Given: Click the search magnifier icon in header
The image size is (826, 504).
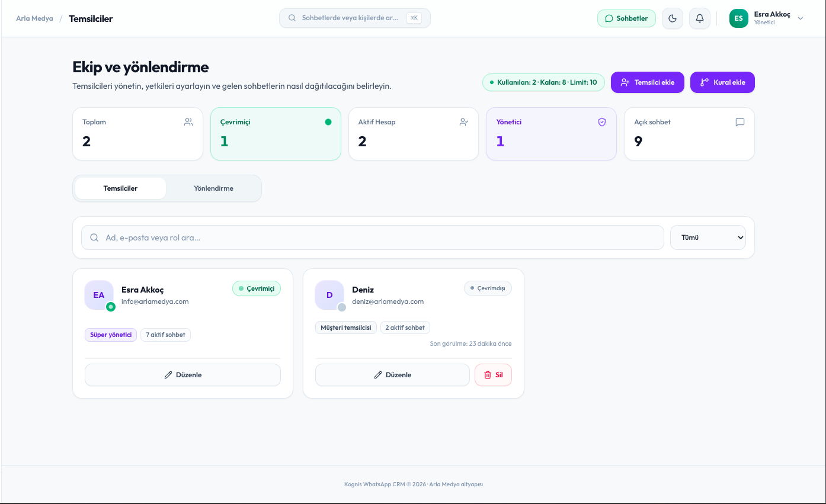Looking at the screenshot, I should click(292, 18).
